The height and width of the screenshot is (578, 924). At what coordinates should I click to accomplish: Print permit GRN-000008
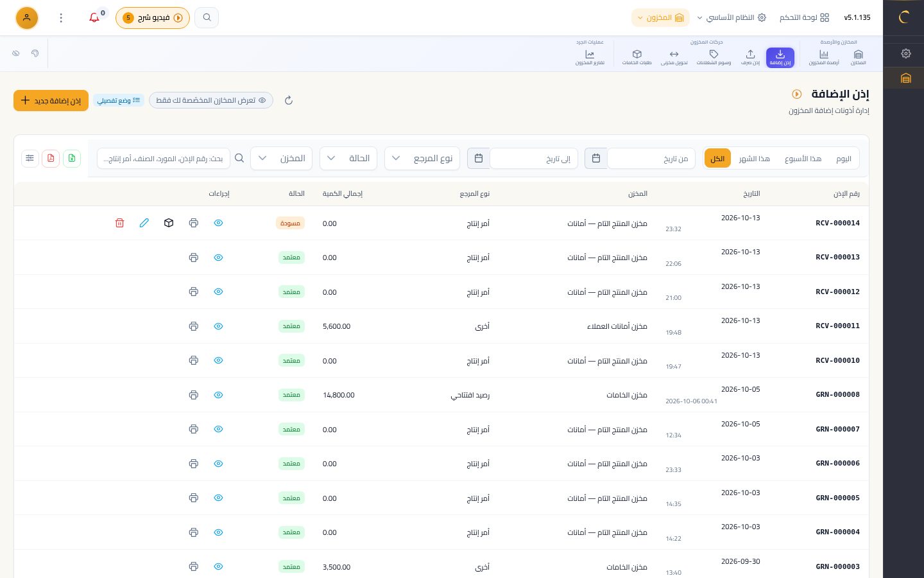tap(194, 395)
